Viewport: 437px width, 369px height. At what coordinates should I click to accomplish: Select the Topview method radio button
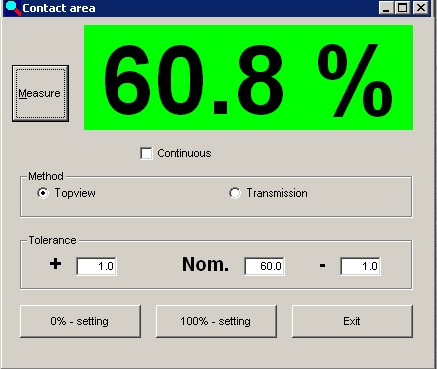pos(43,193)
